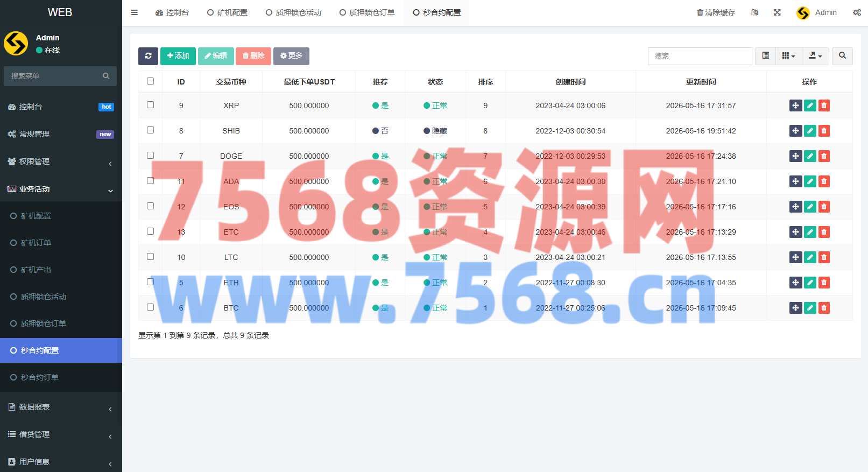This screenshot has width=868, height=472.
Task: Open 矿机订单 sidebar item
Action: (61, 243)
